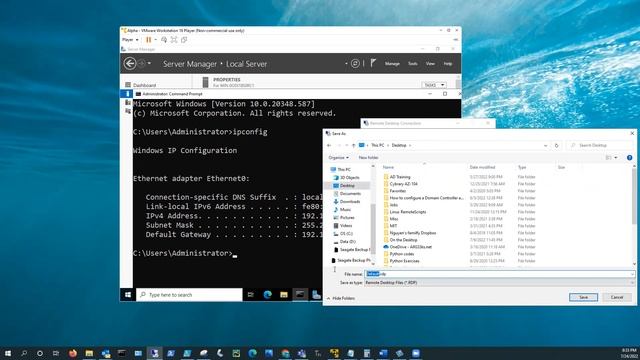Click the Search Desktop field
The height and width of the screenshot is (360, 640).
(599, 145)
